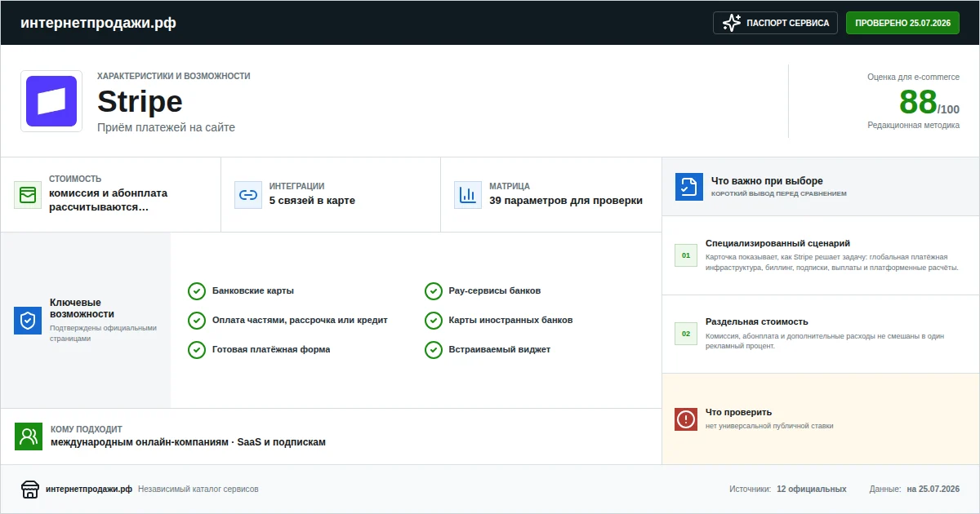Click the Приём платежей на сайте subtitle
980x514 pixels.
click(x=166, y=127)
